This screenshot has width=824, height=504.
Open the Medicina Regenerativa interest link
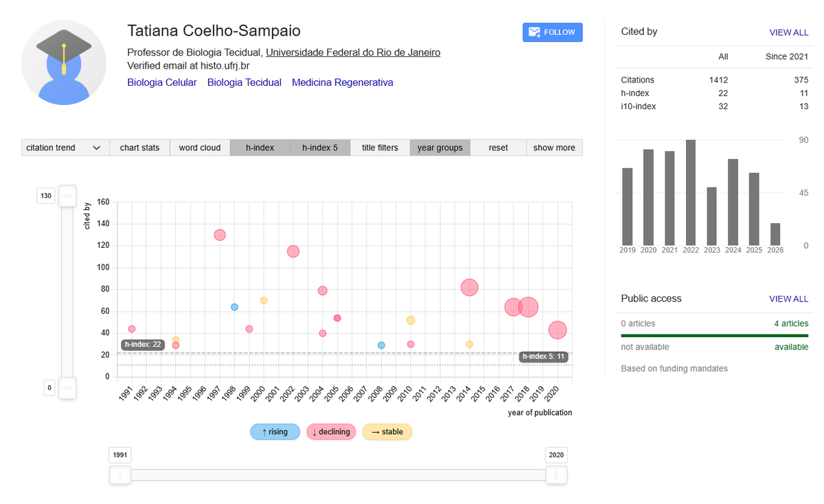click(343, 82)
